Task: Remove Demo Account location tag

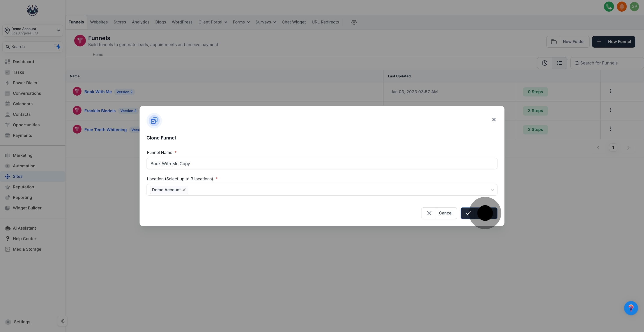Action: [x=184, y=190]
